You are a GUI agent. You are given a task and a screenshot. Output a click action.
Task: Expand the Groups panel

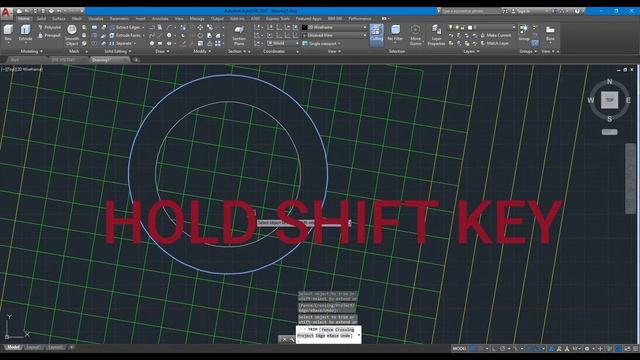coord(528,51)
